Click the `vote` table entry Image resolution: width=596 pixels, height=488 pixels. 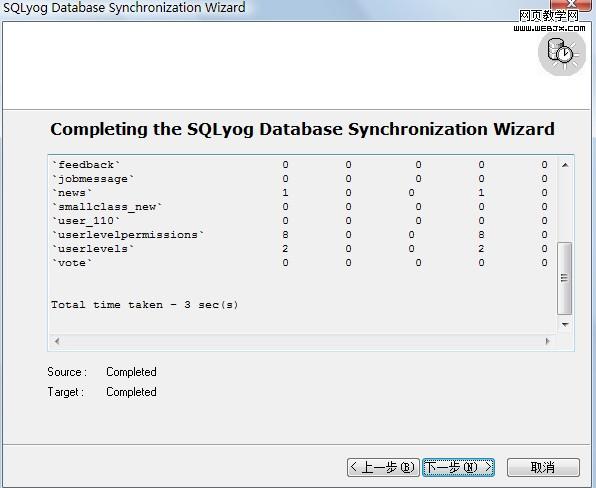click(x=72, y=263)
